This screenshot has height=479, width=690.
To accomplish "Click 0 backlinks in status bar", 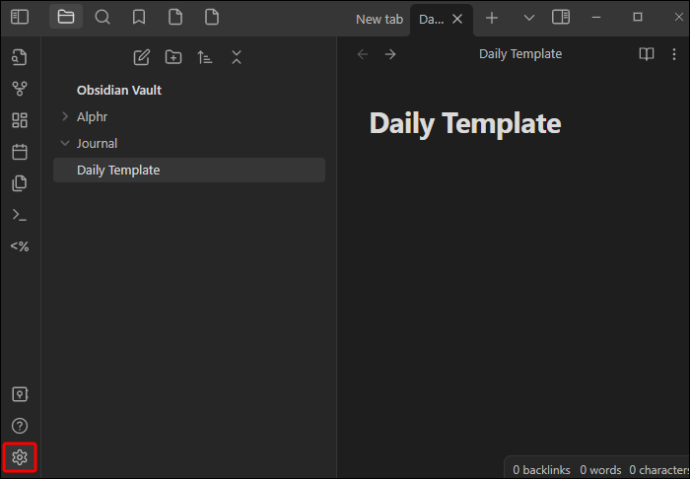I will [541, 470].
